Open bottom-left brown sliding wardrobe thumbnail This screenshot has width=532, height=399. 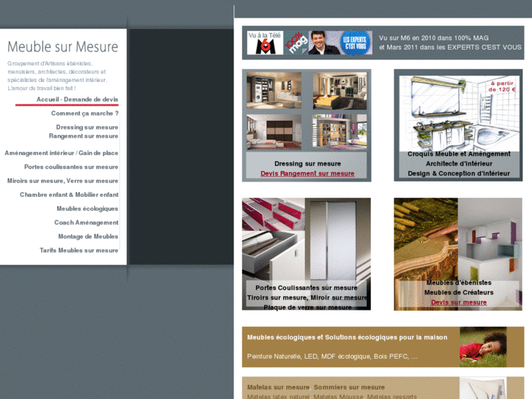pos(274,132)
